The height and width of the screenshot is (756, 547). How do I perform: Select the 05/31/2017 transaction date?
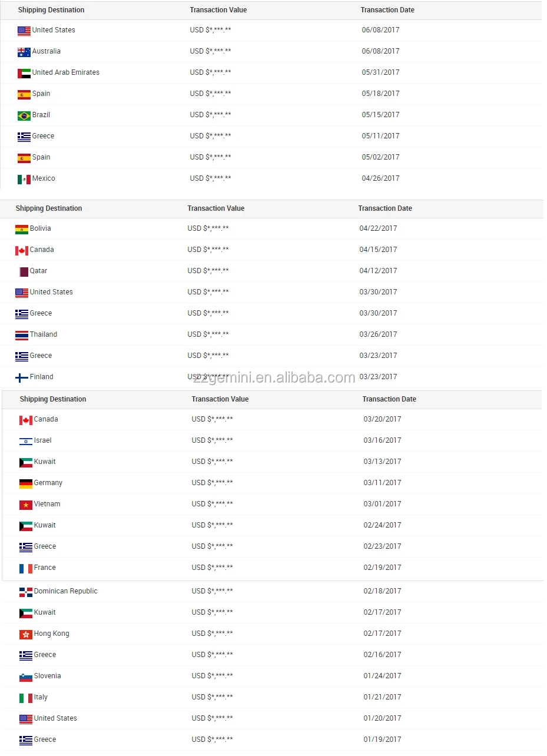pos(380,72)
